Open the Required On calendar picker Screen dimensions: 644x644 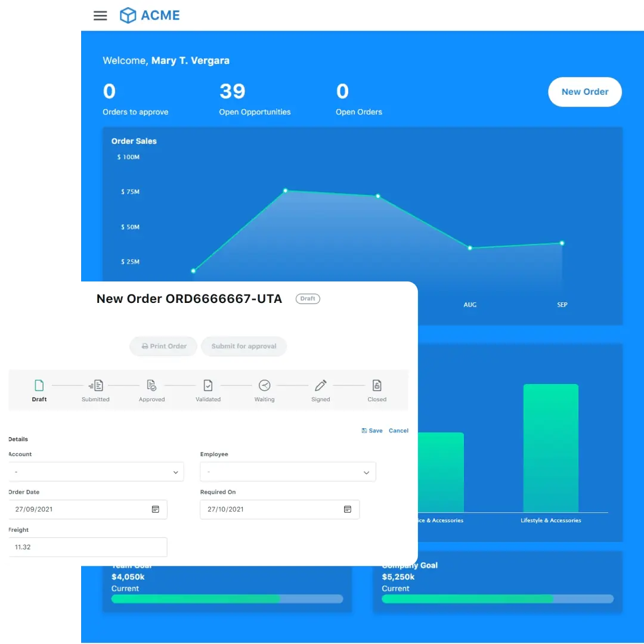tap(348, 509)
